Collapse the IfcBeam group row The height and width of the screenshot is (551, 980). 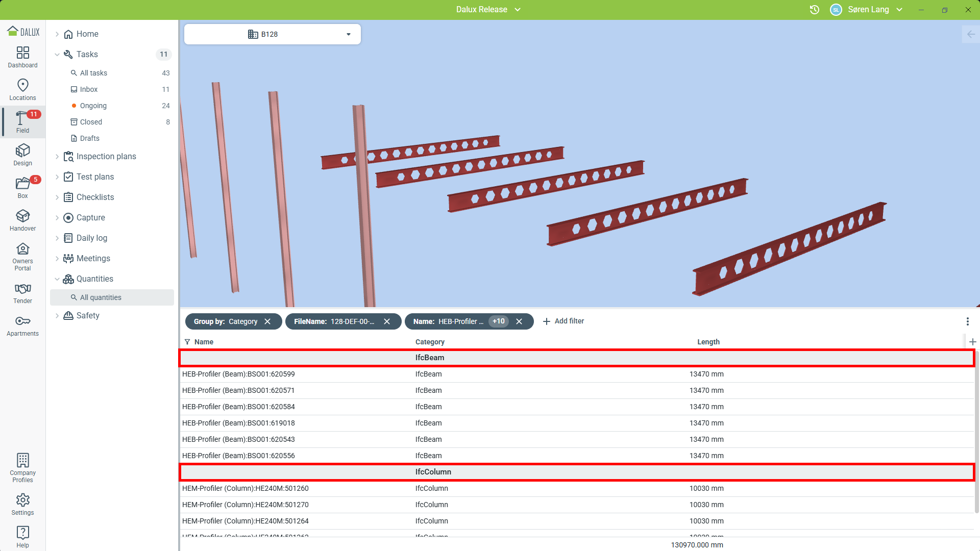click(577, 358)
